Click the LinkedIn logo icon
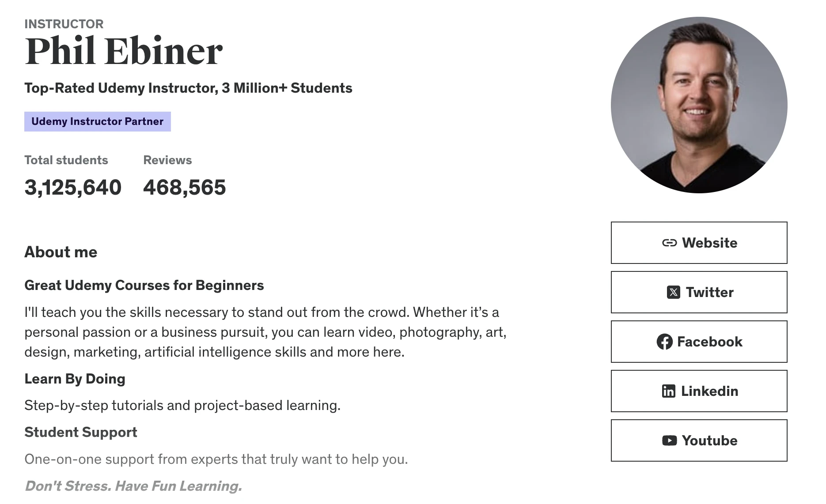The width and height of the screenshot is (826, 504). click(668, 391)
